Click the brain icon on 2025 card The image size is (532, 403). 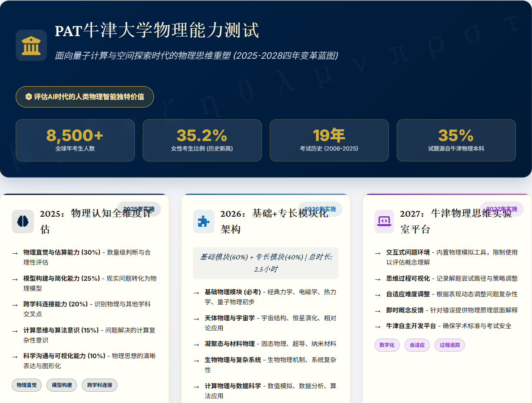(x=23, y=221)
